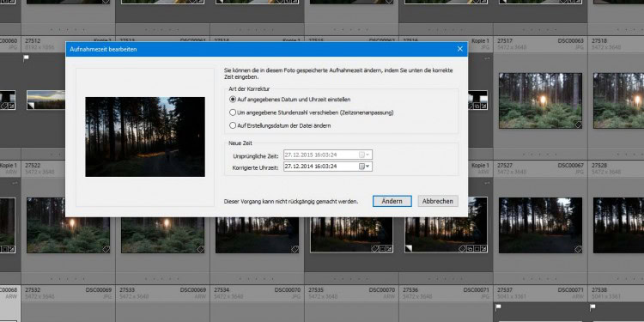Click index number "27512" in grid
The height and width of the screenshot is (322, 644).
pyautogui.click(x=33, y=41)
